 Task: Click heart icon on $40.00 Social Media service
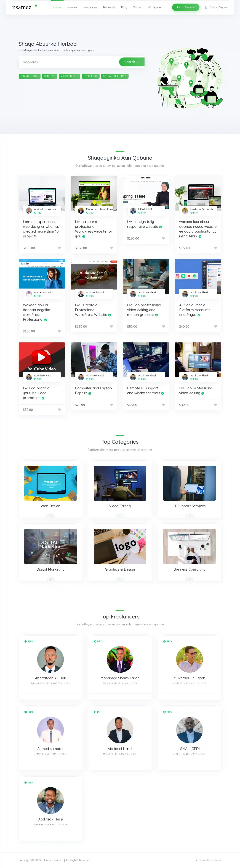pyautogui.click(x=215, y=327)
